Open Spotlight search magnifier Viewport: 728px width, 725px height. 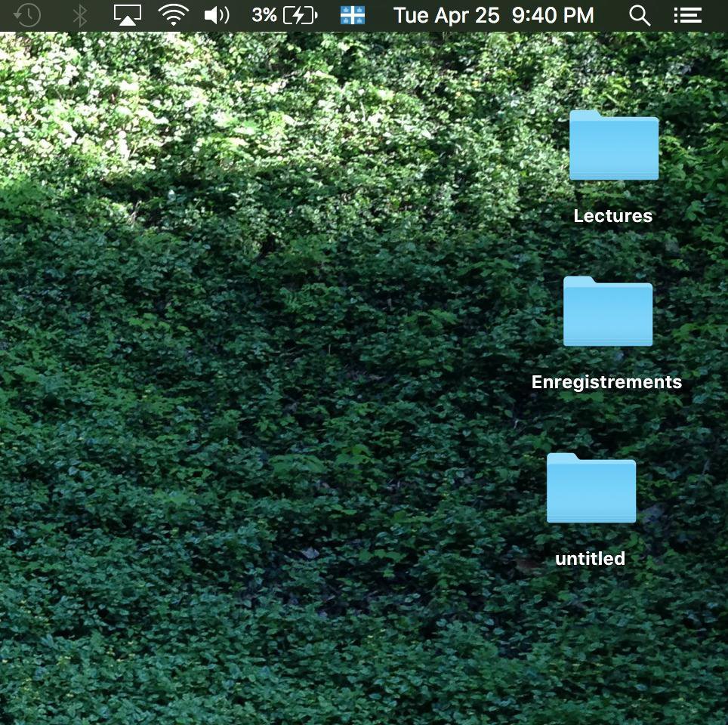tap(640, 15)
